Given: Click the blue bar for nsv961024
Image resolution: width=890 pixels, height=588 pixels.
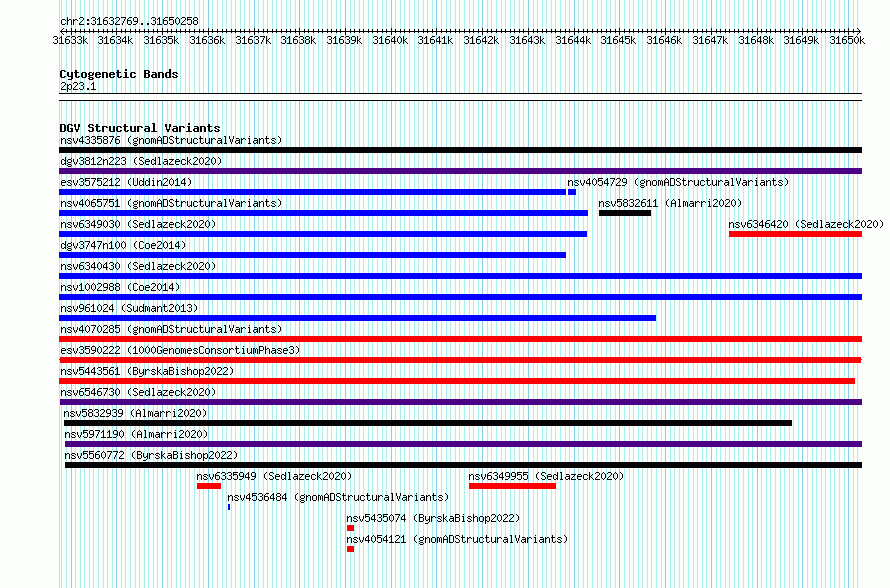Looking at the screenshot, I should tap(358, 318).
